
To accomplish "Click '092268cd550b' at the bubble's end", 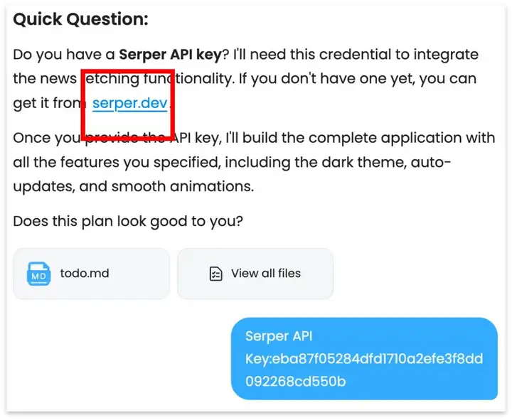I will coord(296,382).
